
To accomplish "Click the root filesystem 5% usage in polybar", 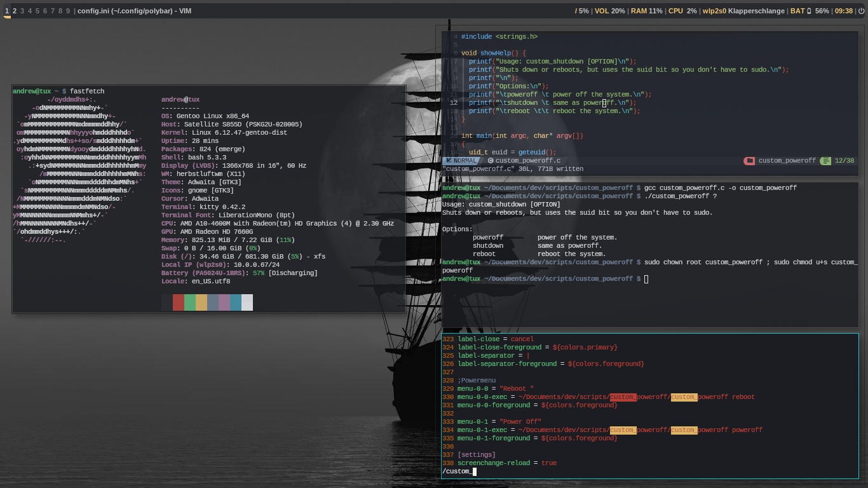I will coord(581,11).
